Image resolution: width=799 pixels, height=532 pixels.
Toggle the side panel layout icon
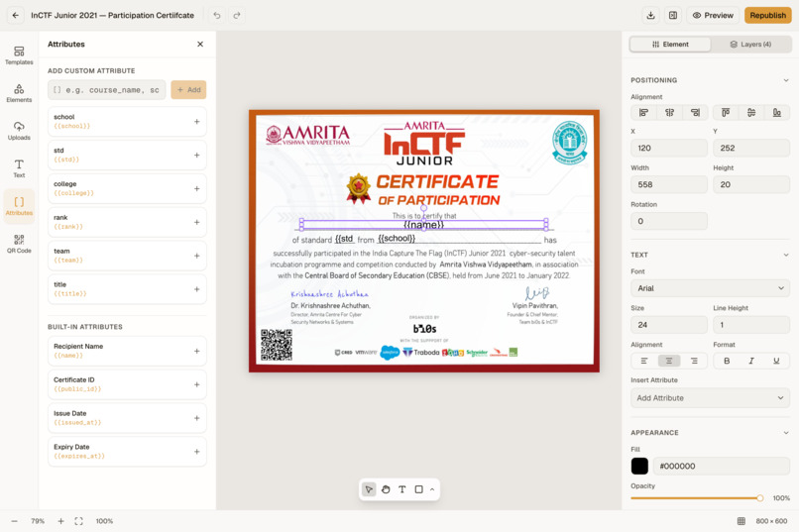click(x=673, y=15)
